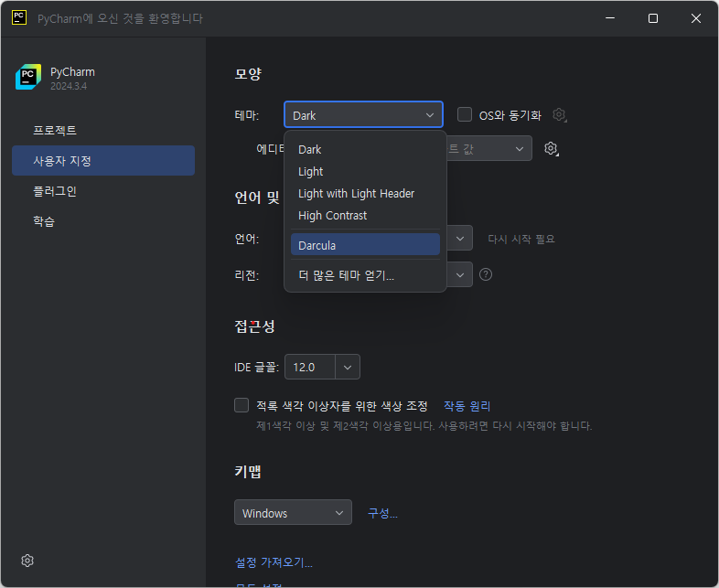Click the 구성... keymap link
Viewport: 719px width, 588px height.
(x=382, y=513)
